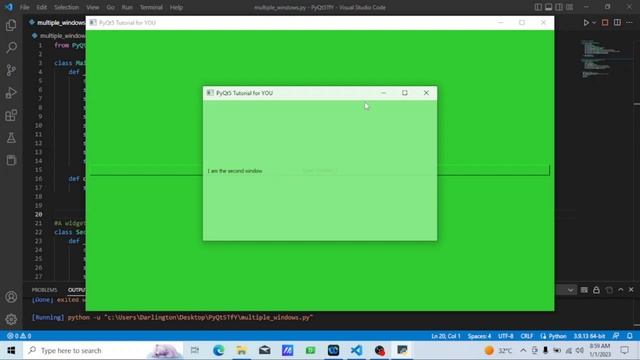The image size is (640, 360).
Task: Toggle primary side bar layout icon
Action: click(538, 7)
